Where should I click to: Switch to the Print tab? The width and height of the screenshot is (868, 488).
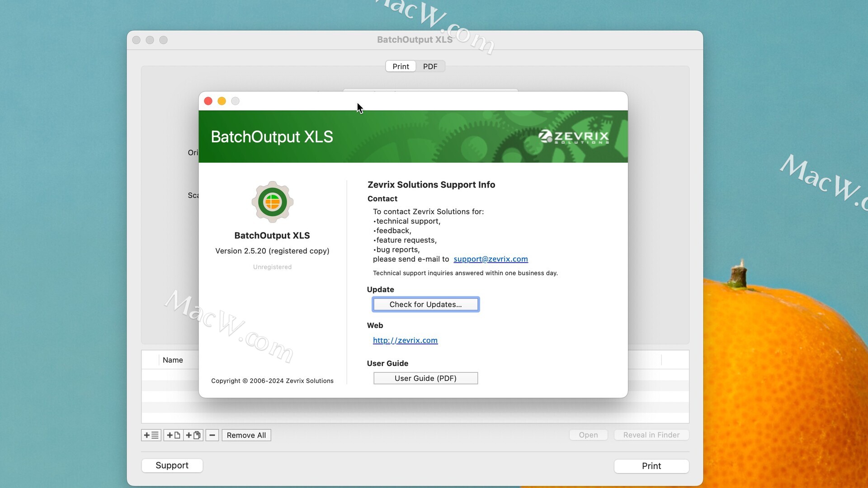(401, 66)
